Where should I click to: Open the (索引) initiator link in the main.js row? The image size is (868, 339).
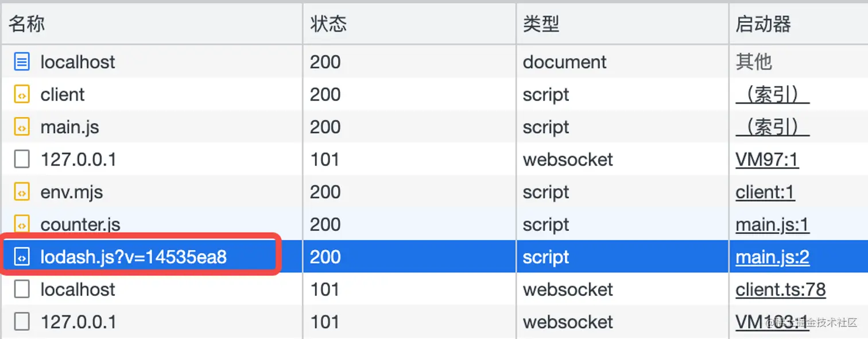point(772,128)
